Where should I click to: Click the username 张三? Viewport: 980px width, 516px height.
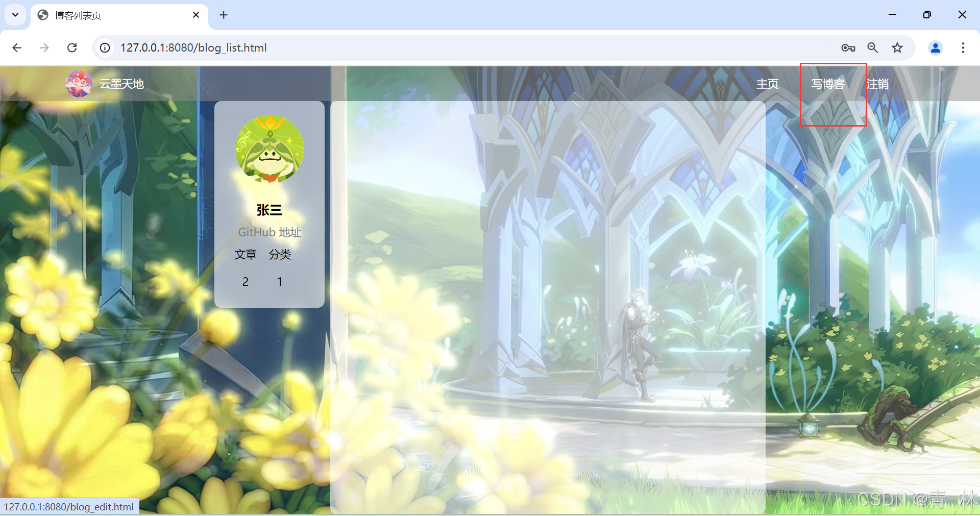tap(269, 210)
